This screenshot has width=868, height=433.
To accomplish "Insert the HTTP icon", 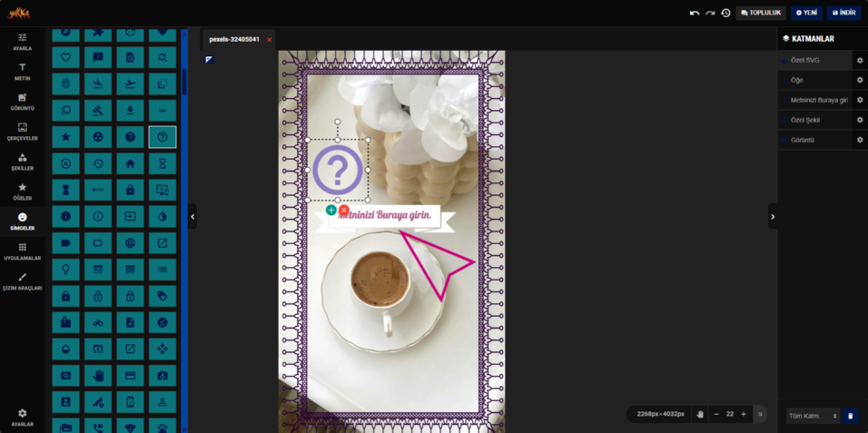I will pyautogui.click(x=98, y=190).
